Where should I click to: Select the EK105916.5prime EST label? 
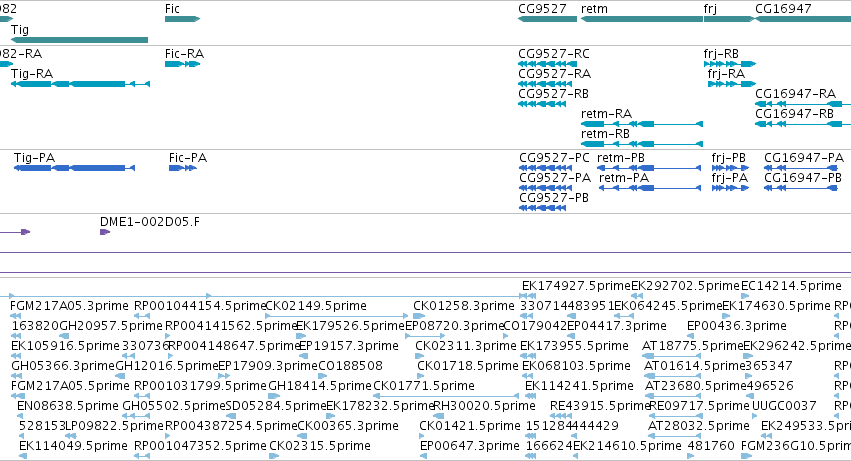(65, 346)
